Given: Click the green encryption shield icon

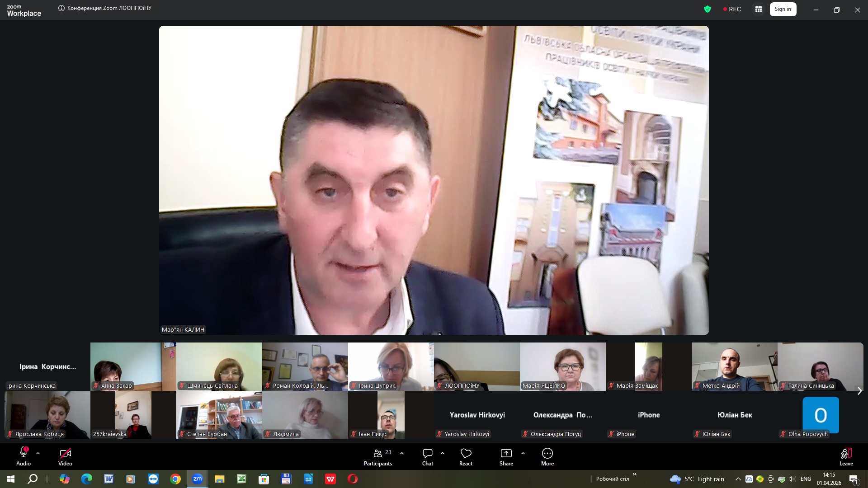Looking at the screenshot, I should (x=708, y=9).
